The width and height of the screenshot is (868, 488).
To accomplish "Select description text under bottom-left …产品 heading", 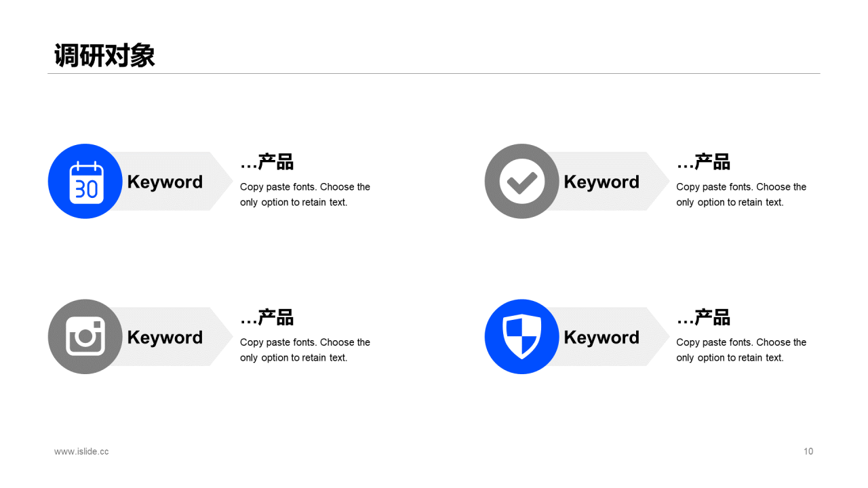I will tap(305, 350).
